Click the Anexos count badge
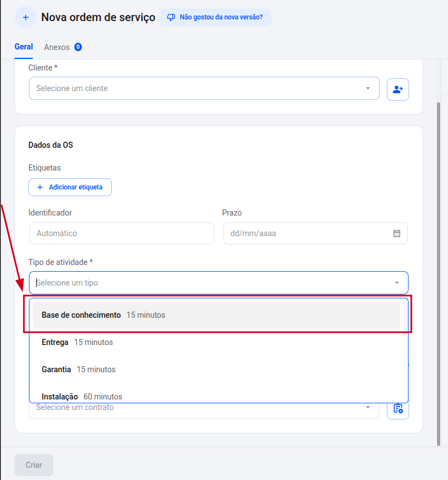Screen dimensions: 448x480 78,47
